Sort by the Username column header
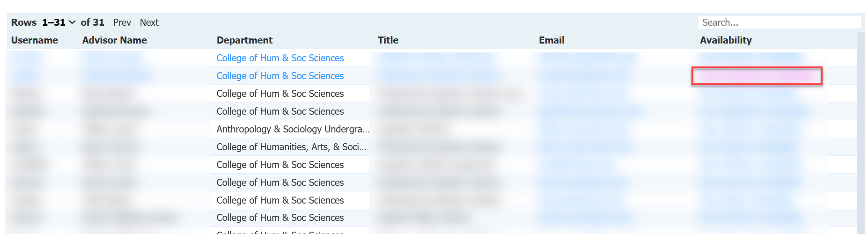This screenshot has width=868, height=234. coord(35,40)
